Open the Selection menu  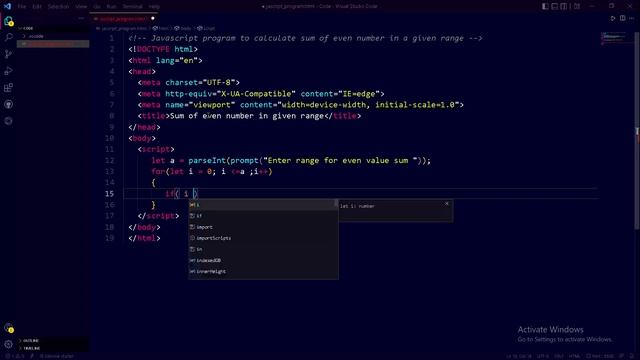coord(58,7)
